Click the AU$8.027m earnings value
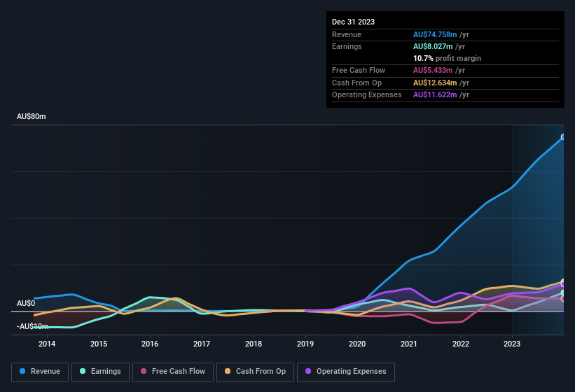This screenshot has height=392, width=575. [x=433, y=46]
